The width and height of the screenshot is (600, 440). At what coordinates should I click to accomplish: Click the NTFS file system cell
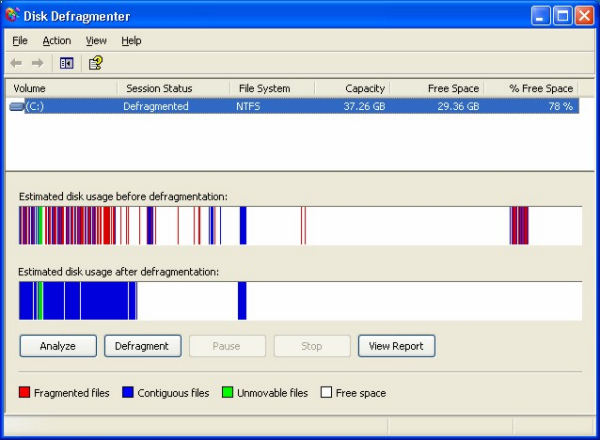(x=248, y=106)
